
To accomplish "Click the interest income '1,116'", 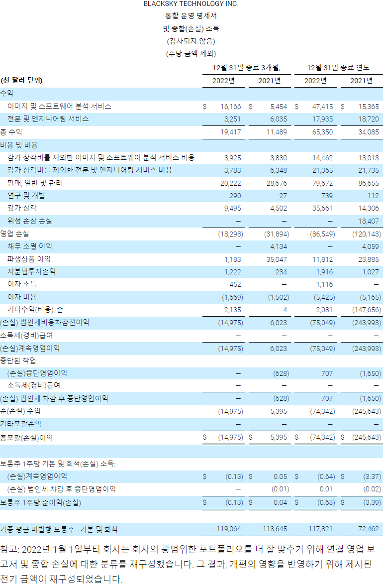I will (324, 285).
